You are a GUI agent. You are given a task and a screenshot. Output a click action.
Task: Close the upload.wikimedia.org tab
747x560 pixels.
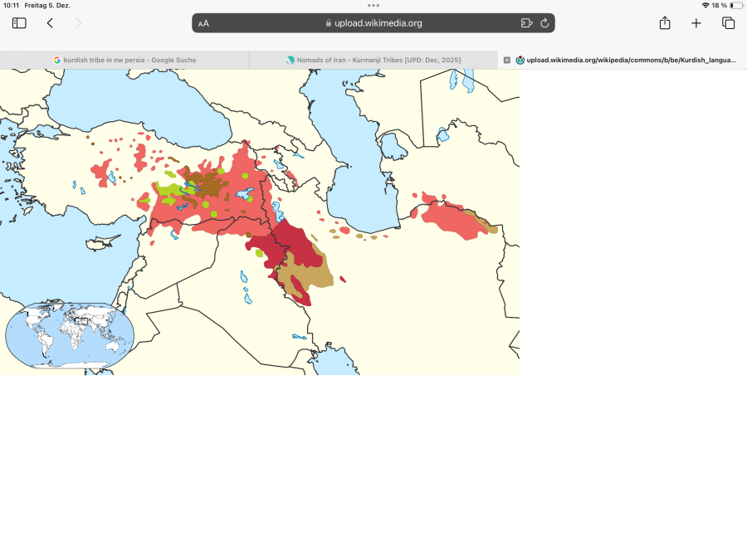click(x=507, y=60)
